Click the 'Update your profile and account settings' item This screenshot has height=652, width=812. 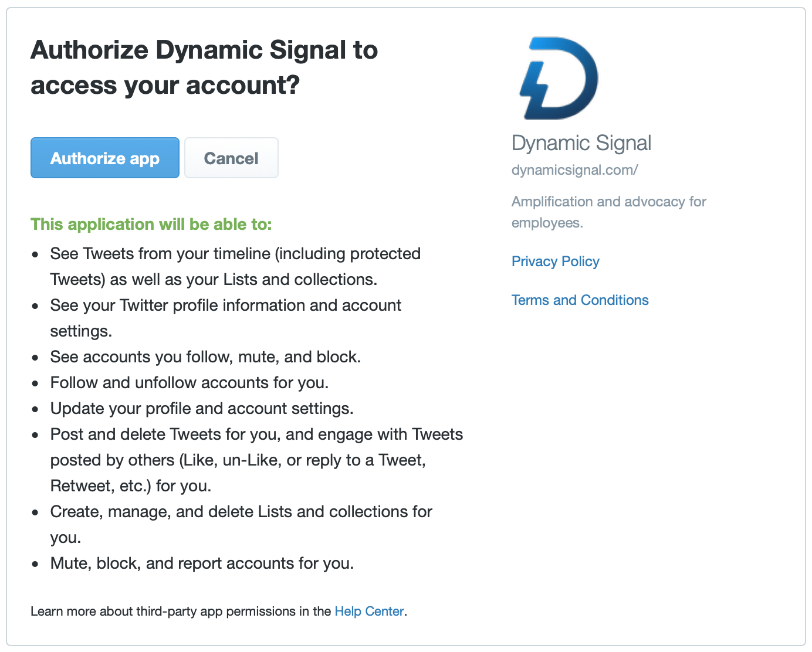pos(202,408)
